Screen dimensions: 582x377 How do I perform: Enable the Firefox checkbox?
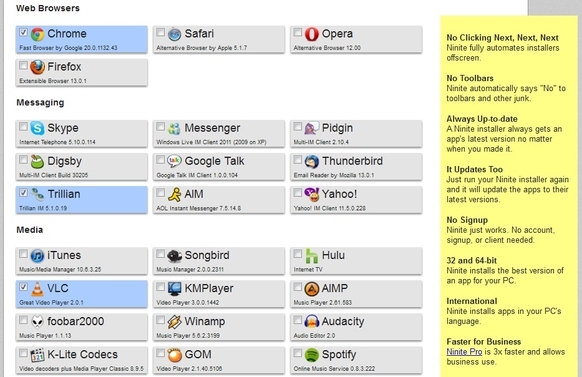coord(23,65)
